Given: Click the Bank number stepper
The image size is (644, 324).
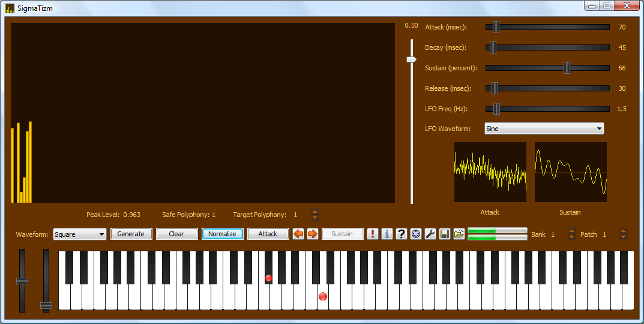Looking at the screenshot, I should point(571,234).
